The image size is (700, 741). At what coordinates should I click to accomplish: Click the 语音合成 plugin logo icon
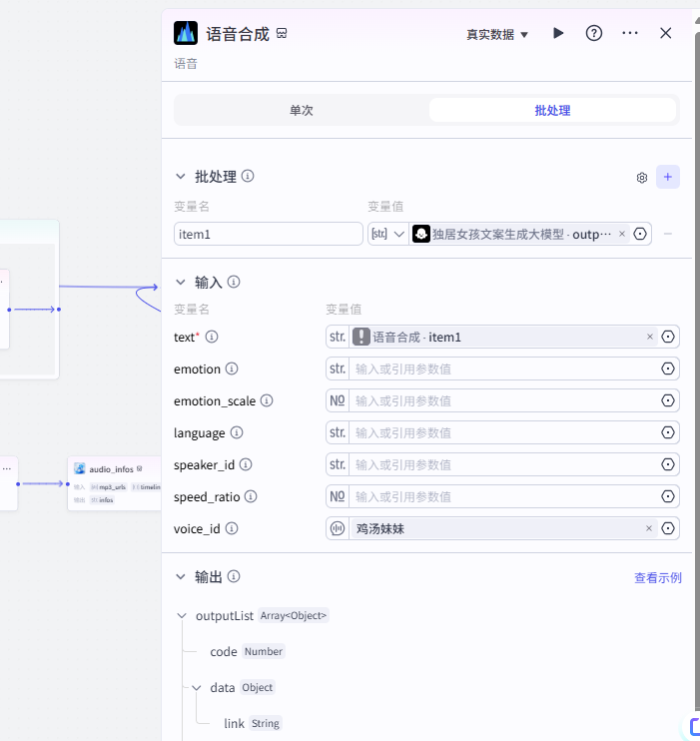[x=186, y=33]
